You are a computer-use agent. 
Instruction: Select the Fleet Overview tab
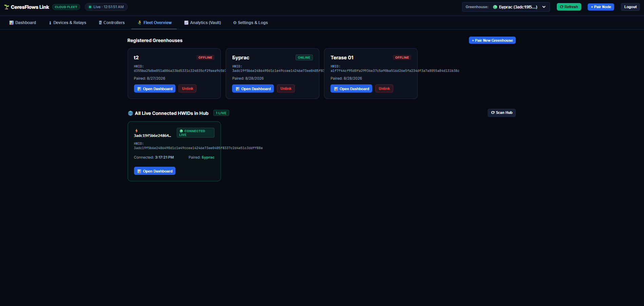(154, 23)
